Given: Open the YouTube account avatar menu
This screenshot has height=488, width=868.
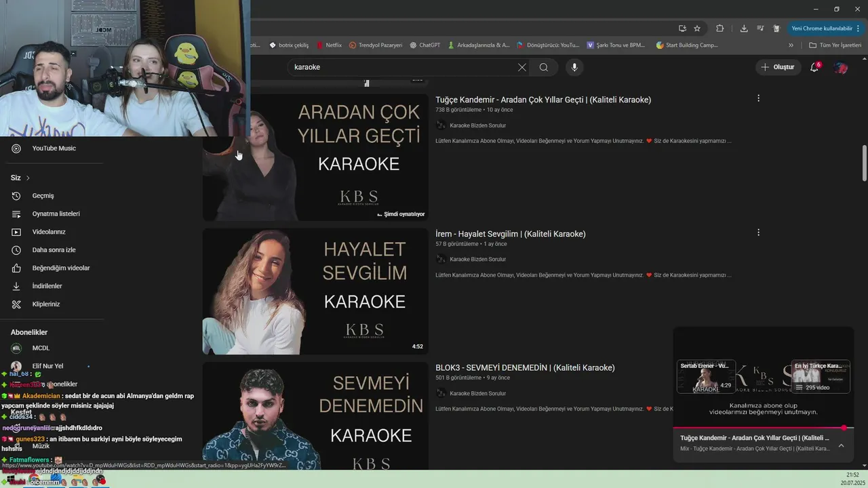Looking at the screenshot, I should pyautogui.click(x=841, y=67).
